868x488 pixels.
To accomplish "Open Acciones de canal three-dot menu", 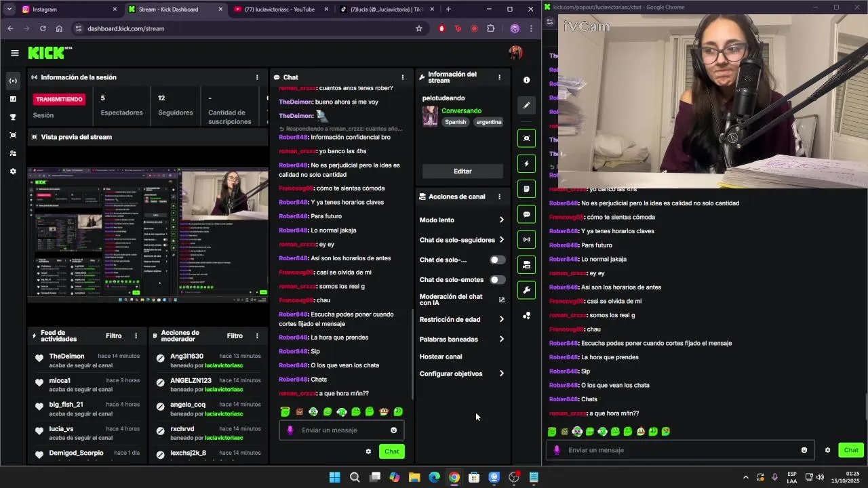I will point(500,197).
